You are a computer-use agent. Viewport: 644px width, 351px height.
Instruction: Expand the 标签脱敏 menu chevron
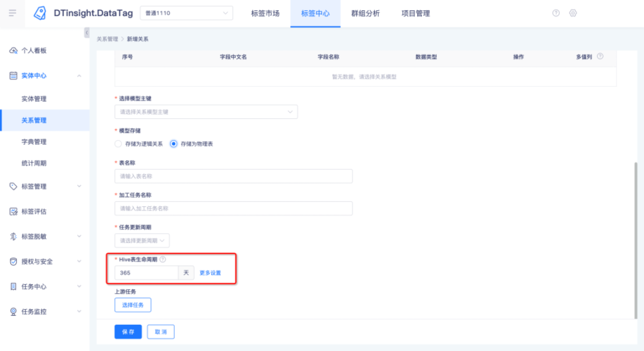(79, 237)
